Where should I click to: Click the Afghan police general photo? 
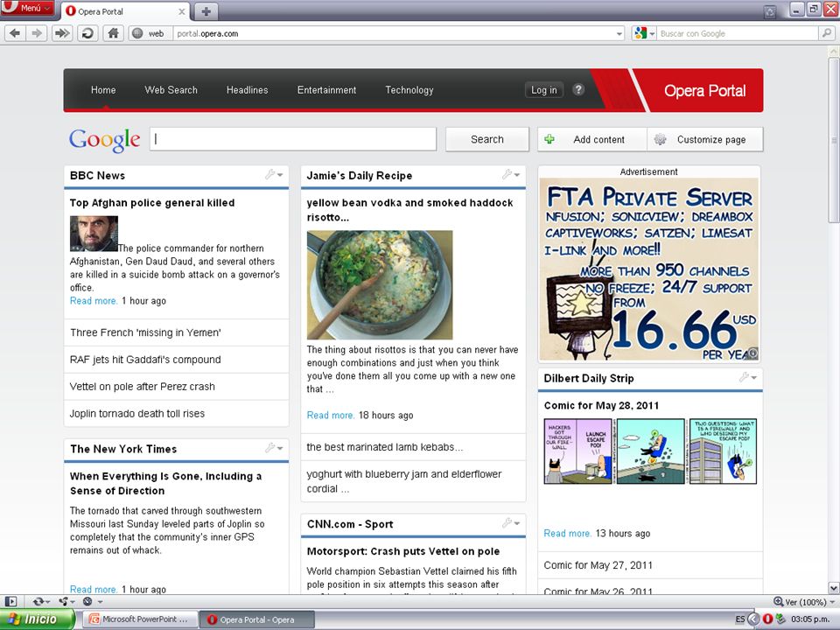pyautogui.click(x=94, y=234)
